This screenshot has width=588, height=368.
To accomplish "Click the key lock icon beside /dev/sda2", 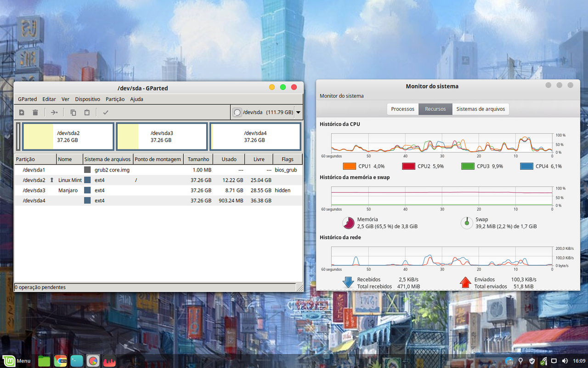I will pos(52,180).
